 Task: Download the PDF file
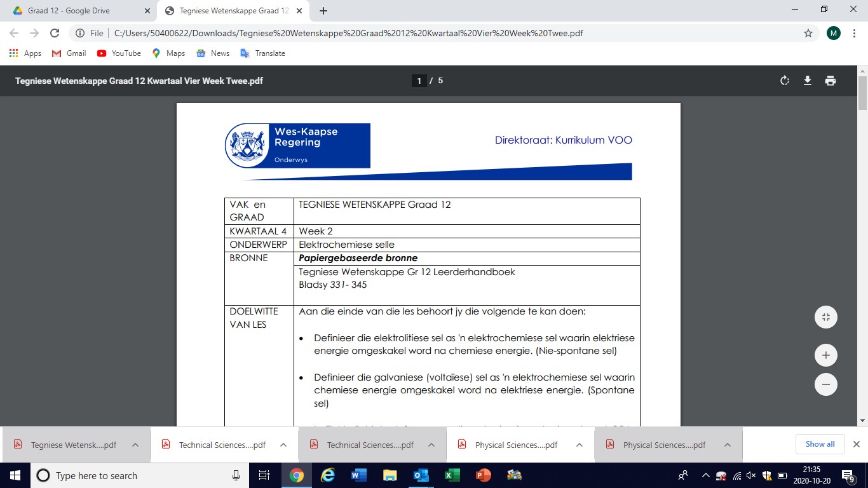tap(808, 81)
